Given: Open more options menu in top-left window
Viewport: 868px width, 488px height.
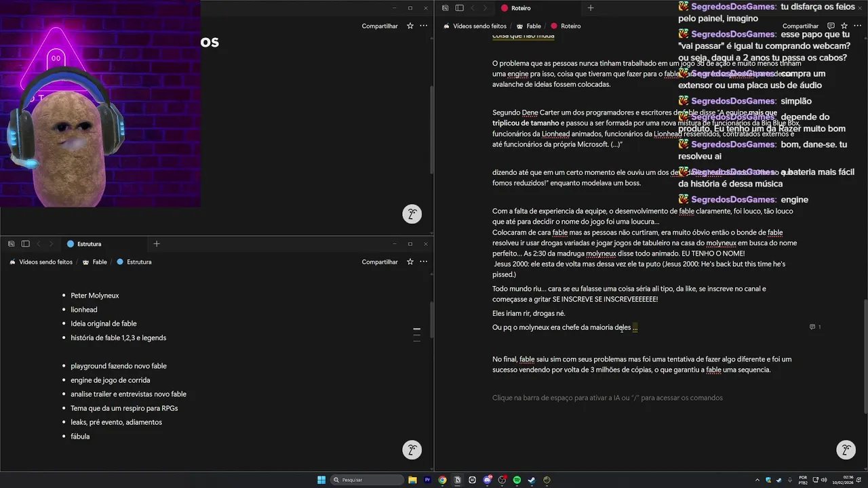Looking at the screenshot, I should (x=424, y=26).
